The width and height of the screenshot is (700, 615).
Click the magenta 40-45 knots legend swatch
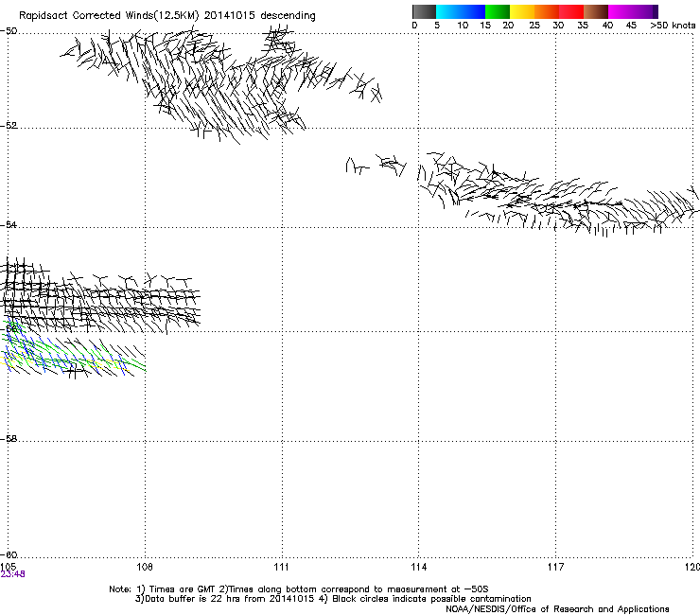(x=621, y=11)
